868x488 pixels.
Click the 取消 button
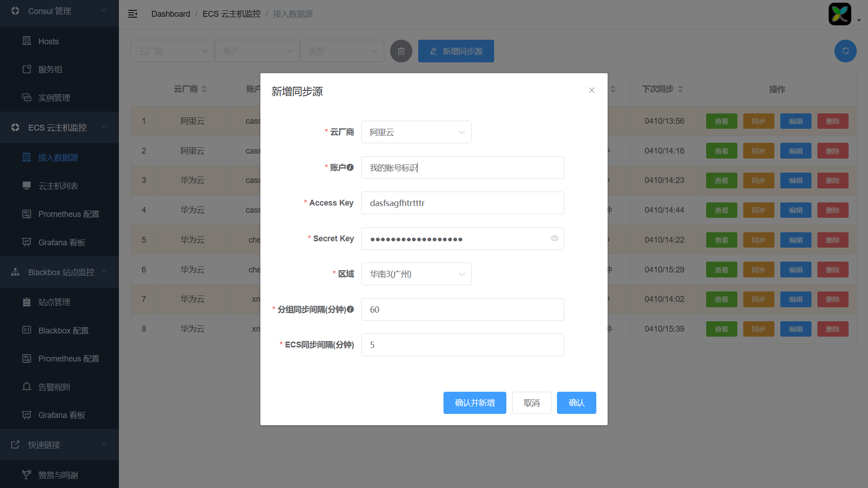(x=531, y=403)
